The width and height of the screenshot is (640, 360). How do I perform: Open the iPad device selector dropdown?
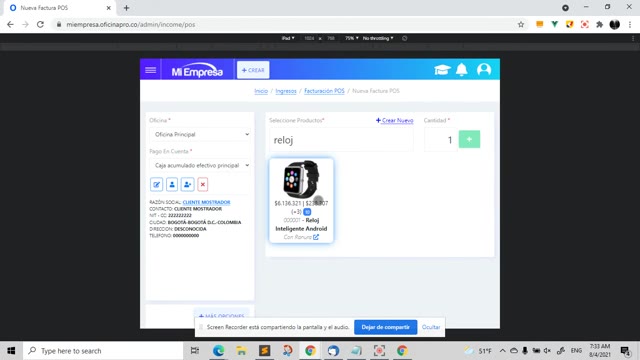288,38
